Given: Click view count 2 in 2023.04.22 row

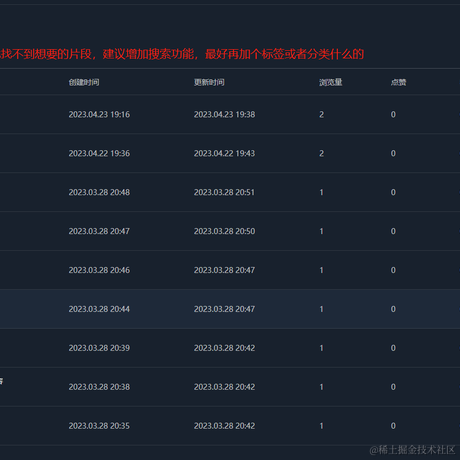Looking at the screenshot, I should tap(321, 153).
